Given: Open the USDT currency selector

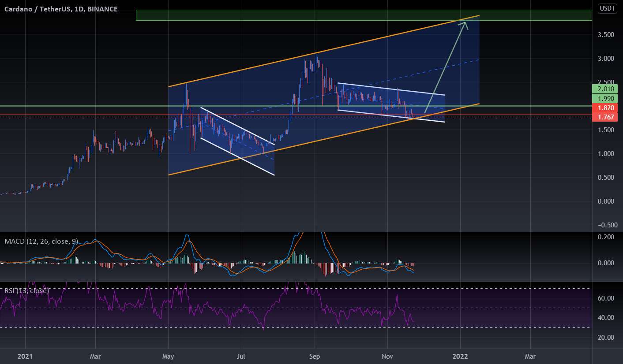Looking at the screenshot, I should pos(607,8).
